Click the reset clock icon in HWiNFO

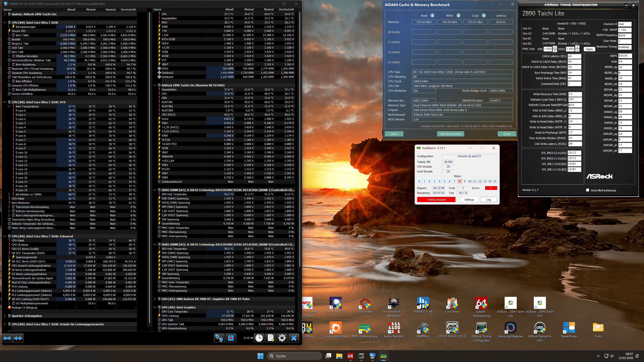[x=259, y=338]
